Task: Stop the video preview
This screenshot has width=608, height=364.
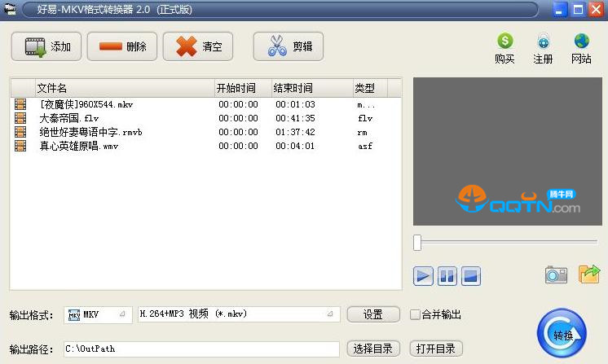Action: (x=470, y=275)
